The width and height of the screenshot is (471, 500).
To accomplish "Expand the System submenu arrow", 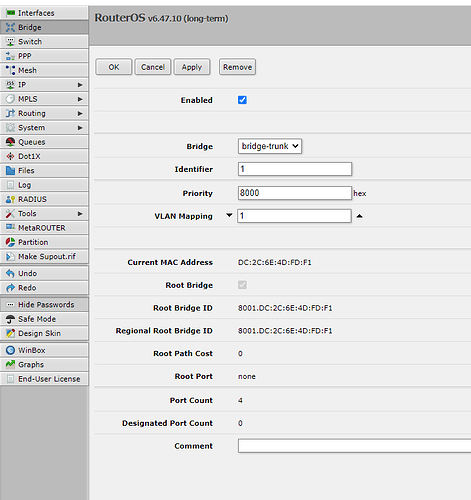I will click(x=80, y=128).
